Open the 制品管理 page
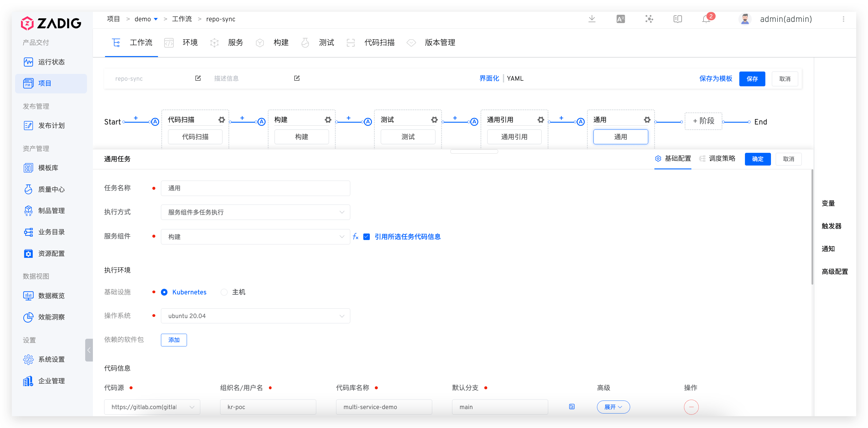Image resolution: width=868 pixels, height=428 pixels. [51, 210]
